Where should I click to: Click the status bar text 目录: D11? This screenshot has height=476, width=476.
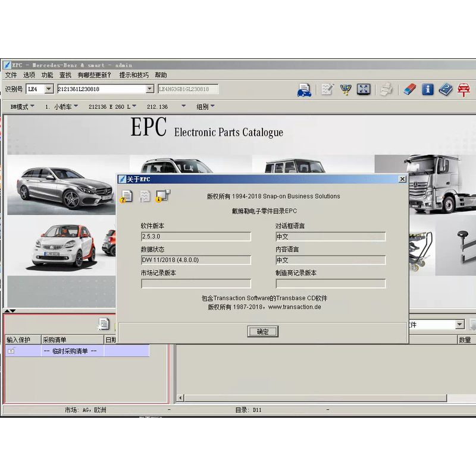click(248, 410)
